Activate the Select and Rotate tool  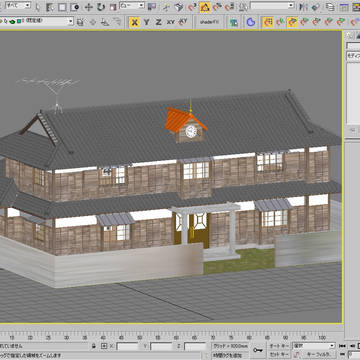point(101,6)
